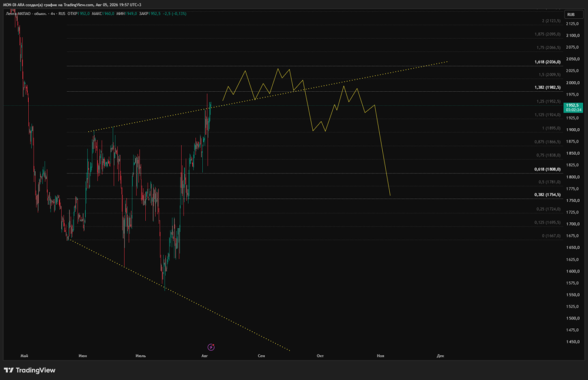Click the МАКС 1960,0 high value
Viewport: 588px width, 380px height.
click(x=103, y=14)
